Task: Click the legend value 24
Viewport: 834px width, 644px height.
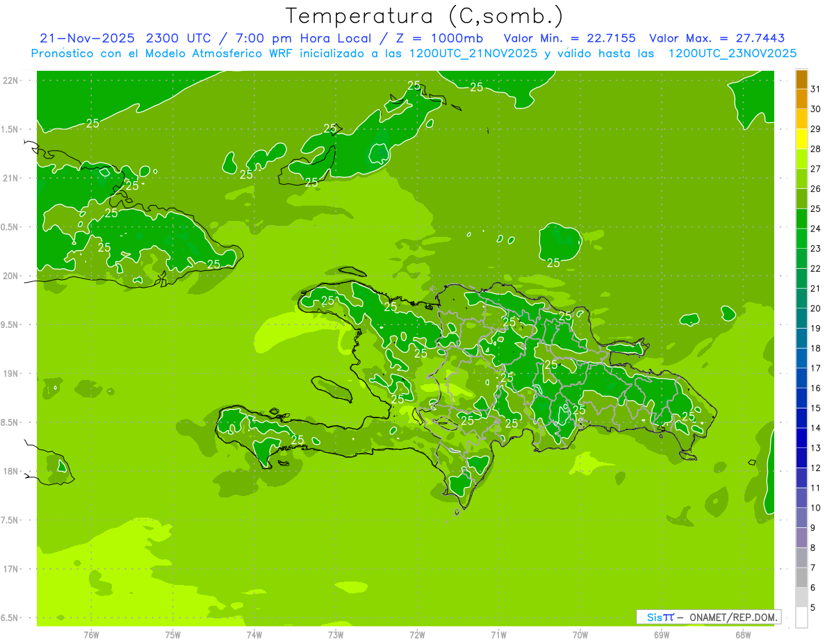Action: click(x=815, y=229)
